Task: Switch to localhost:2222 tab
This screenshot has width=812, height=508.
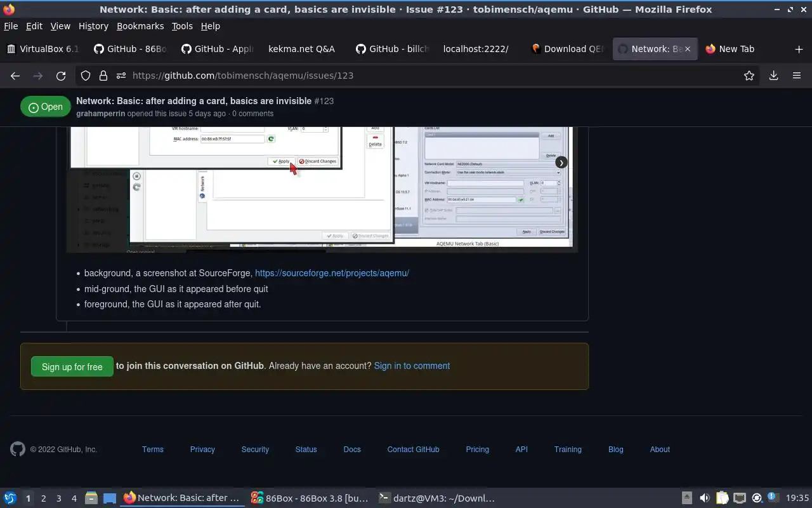Action: point(480,49)
